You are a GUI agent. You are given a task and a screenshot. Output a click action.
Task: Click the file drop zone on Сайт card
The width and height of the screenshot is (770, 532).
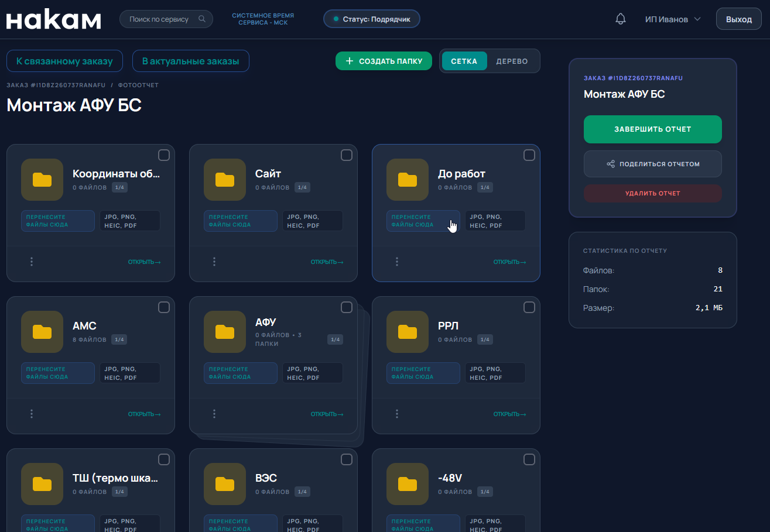pyautogui.click(x=241, y=221)
